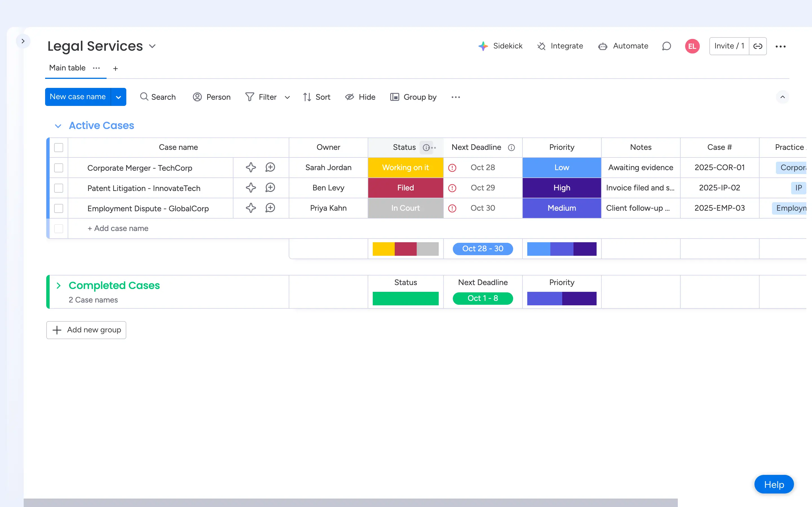Expand the Completed Cases group
Image resolution: width=812 pixels, height=507 pixels.
59,285
